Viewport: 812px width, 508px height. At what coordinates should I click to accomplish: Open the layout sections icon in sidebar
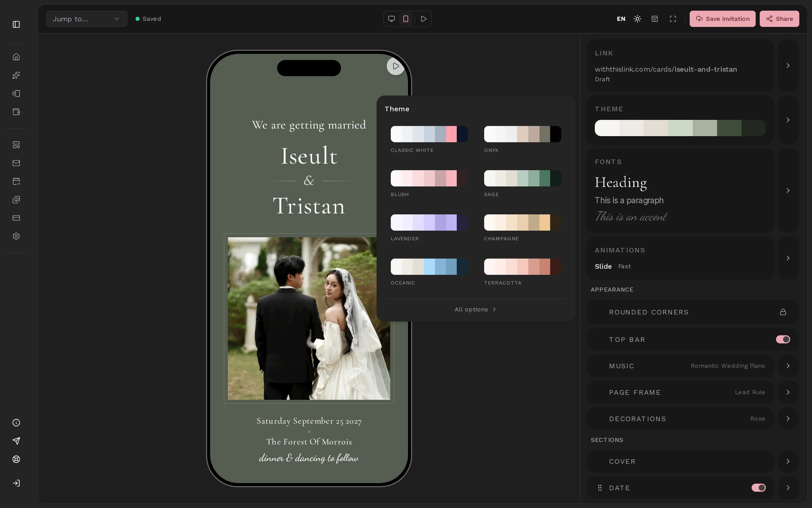tap(16, 145)
